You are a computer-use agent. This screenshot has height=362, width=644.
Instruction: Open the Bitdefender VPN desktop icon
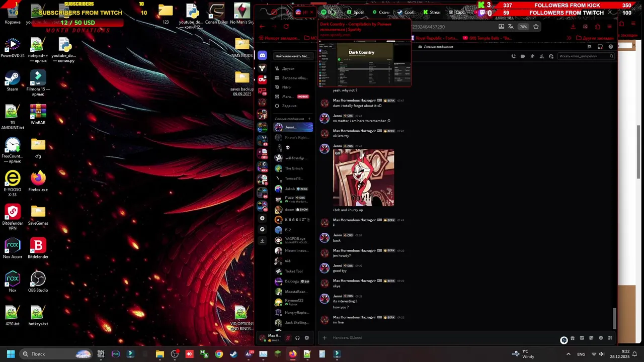[12, 217]
